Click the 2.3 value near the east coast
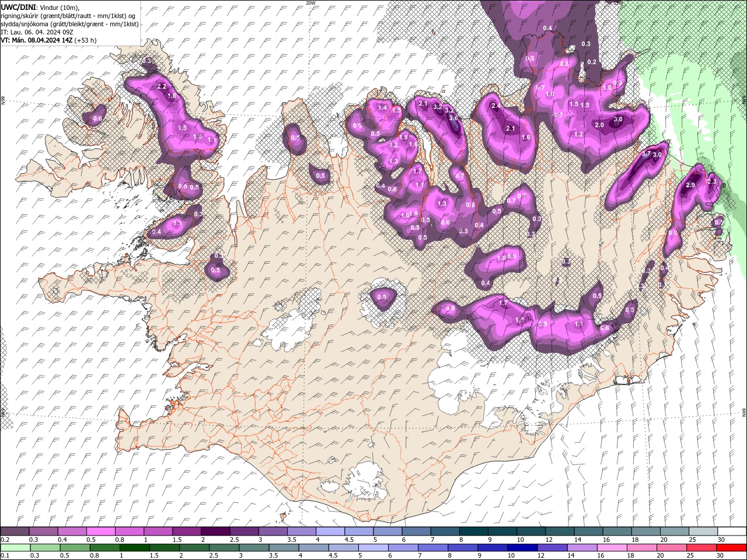The width and height of the screenshot is (747, 560). click(x=711, y=182)
